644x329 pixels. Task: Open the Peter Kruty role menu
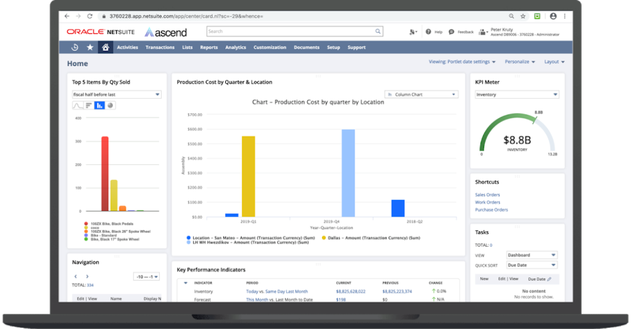point(519,31)
